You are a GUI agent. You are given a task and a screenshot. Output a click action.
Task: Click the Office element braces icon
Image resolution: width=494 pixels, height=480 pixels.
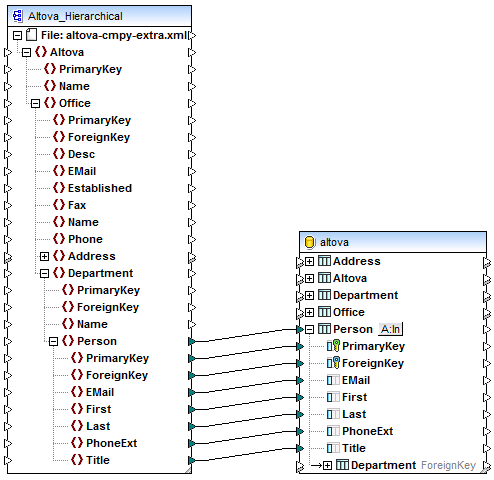click(50, 103)
